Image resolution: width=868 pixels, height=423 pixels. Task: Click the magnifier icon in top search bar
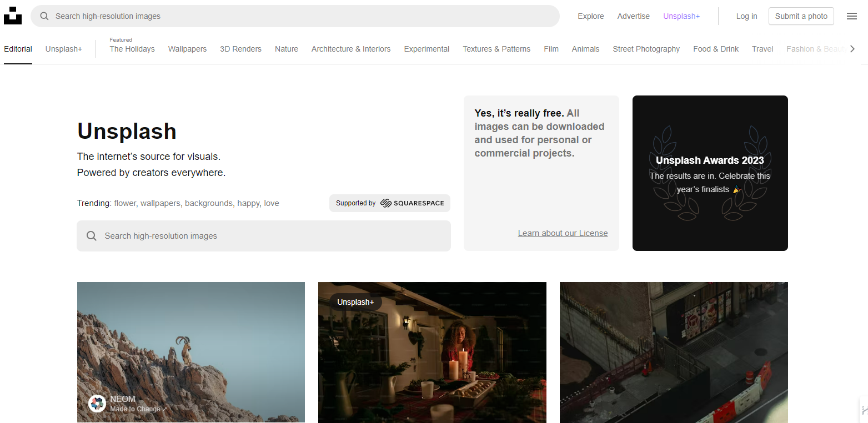[x=44, y=16]
